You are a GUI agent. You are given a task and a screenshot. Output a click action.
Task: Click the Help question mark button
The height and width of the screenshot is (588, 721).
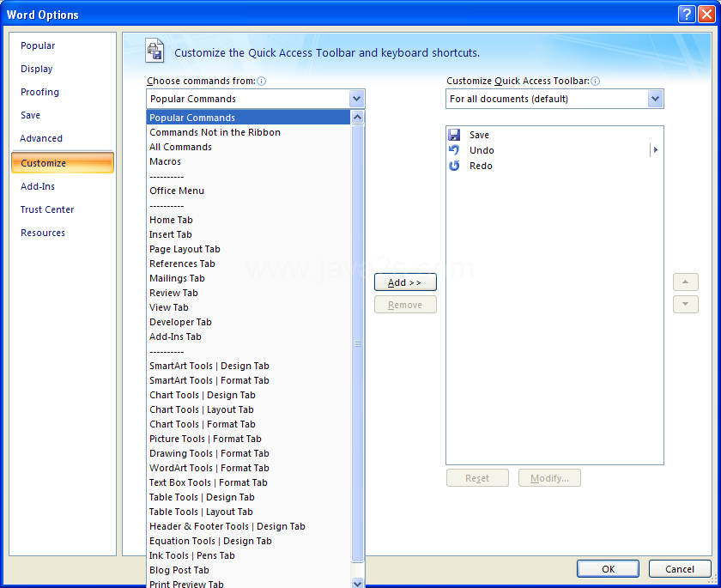686,15
